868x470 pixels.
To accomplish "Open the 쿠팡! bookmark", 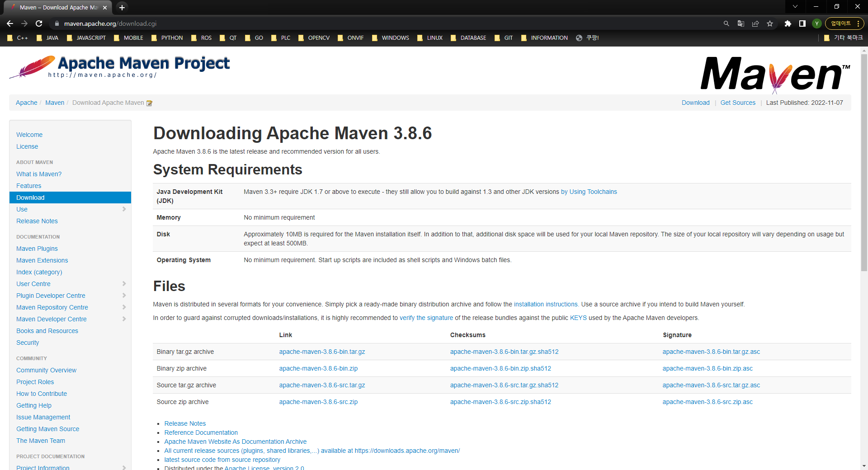I will pyautogui.click(x=587, y=38).
